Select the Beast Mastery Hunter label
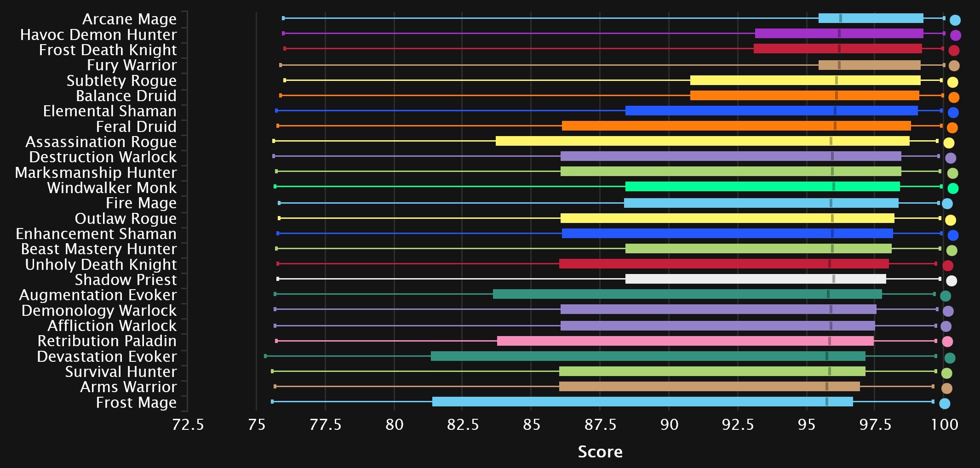 (x=99, y=249)
